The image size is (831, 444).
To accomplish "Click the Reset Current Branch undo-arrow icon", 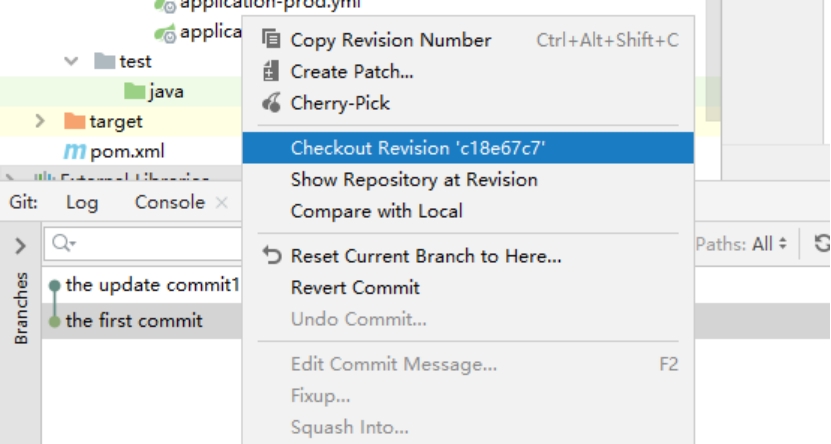I will click(272, 256).
